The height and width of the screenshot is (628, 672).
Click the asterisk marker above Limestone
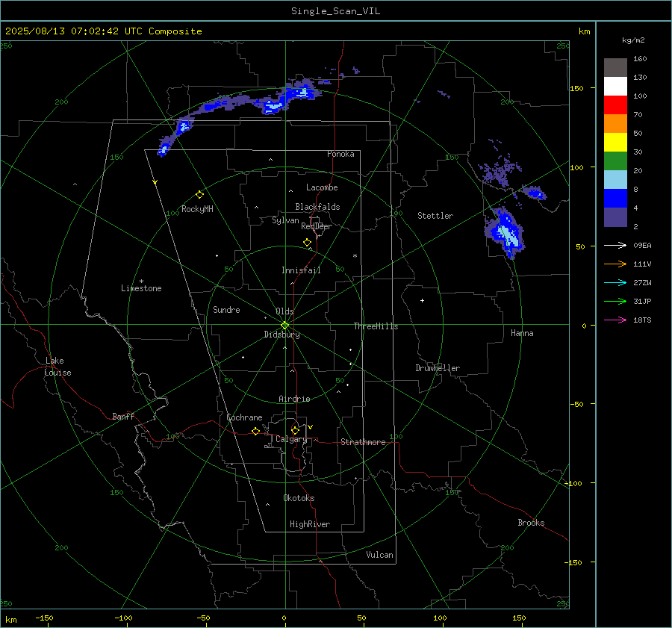click(x=141, y=282)
